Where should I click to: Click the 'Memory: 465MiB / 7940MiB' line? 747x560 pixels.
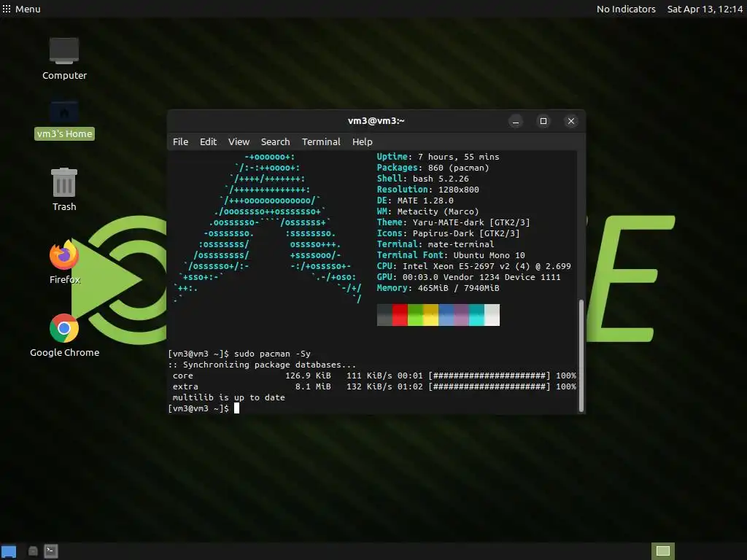point(438,288)
